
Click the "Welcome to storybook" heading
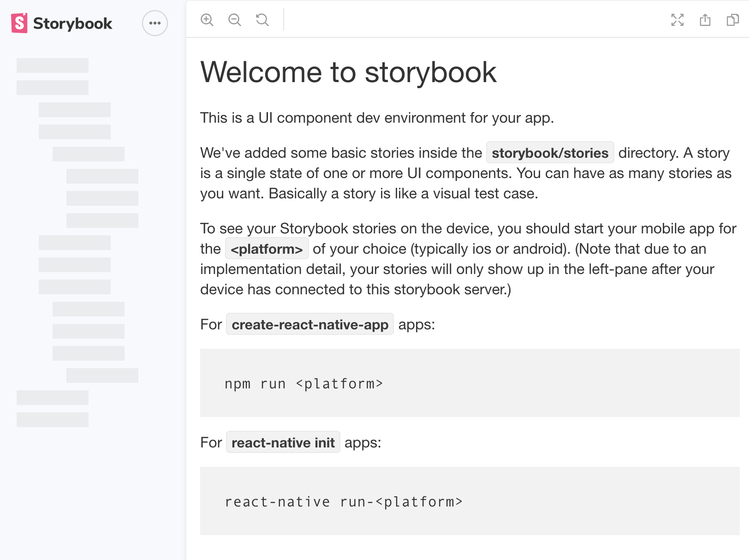pyautogui.click(x=348, y=72)
